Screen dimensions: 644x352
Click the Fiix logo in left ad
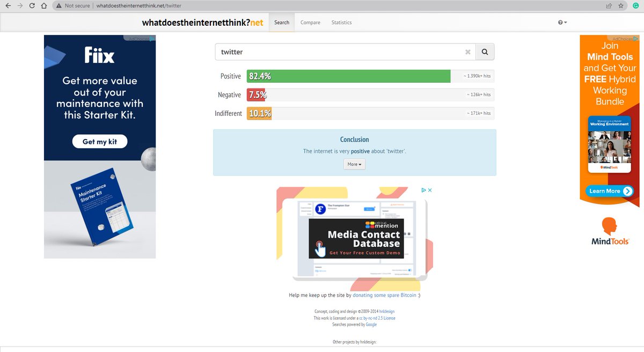pos(100,55)
